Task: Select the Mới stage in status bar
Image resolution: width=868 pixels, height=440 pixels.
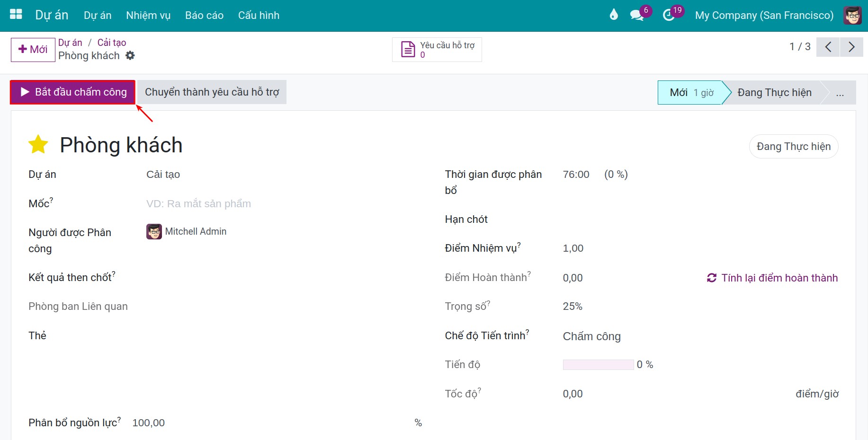Action: [690, 93]
